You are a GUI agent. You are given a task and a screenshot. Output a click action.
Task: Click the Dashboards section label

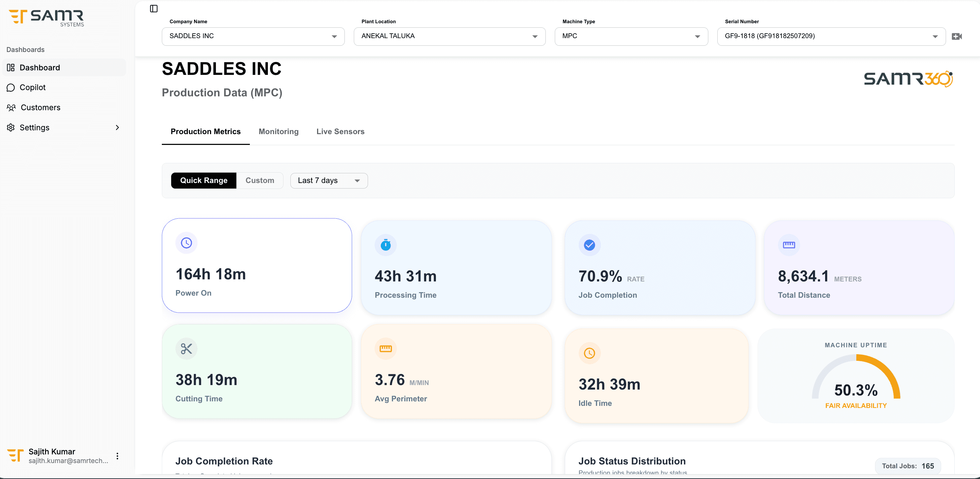26,50
